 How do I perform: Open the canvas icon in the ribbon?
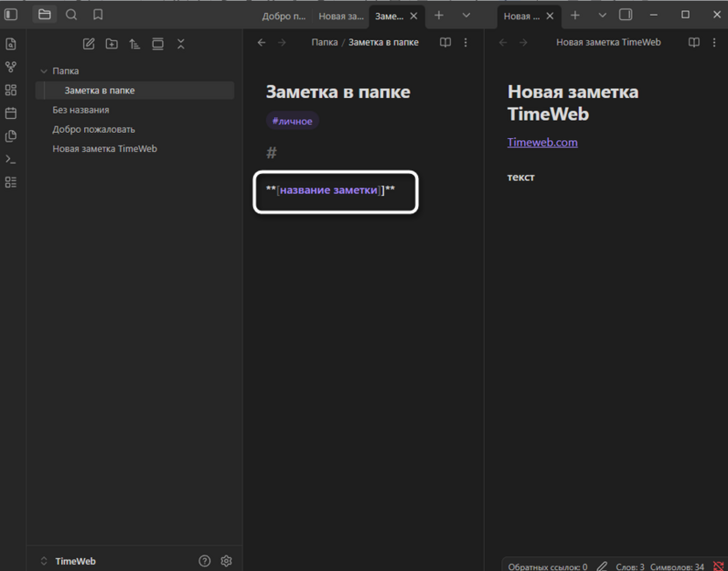[x=10, y=90]
